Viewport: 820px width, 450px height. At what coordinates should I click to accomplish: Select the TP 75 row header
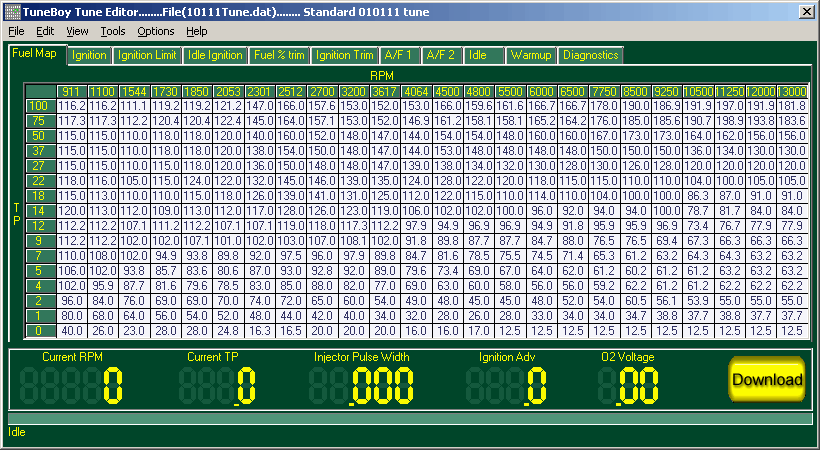[x=40, y=121]
